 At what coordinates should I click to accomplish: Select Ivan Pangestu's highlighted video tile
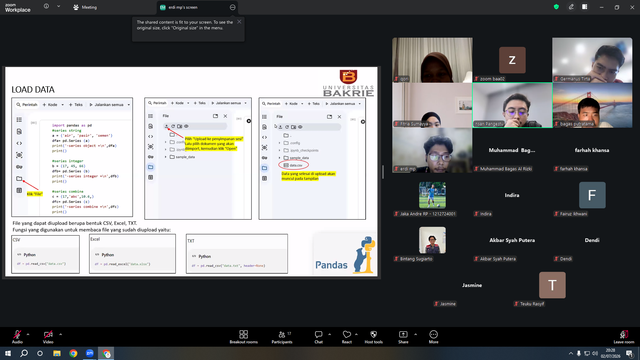(512, 105)
